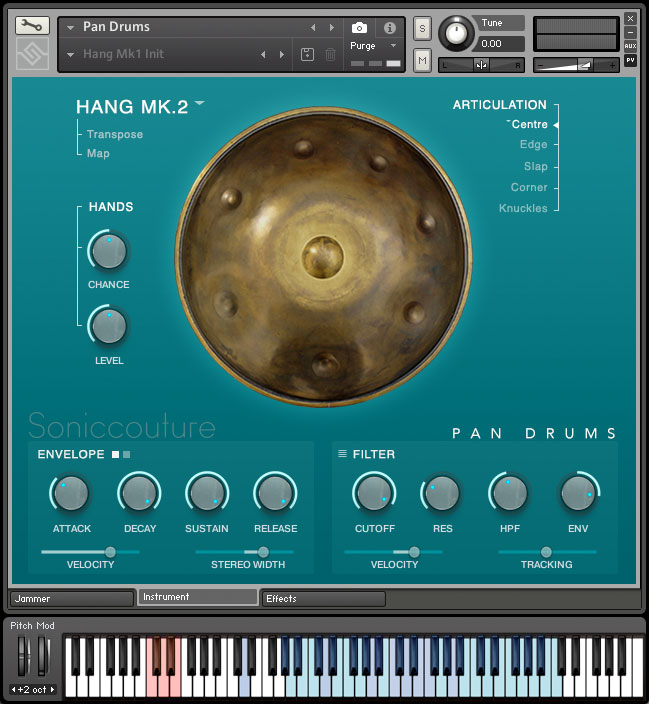Toggle the PV button
The image size is (649, 704).
click(x=630, y=60)
